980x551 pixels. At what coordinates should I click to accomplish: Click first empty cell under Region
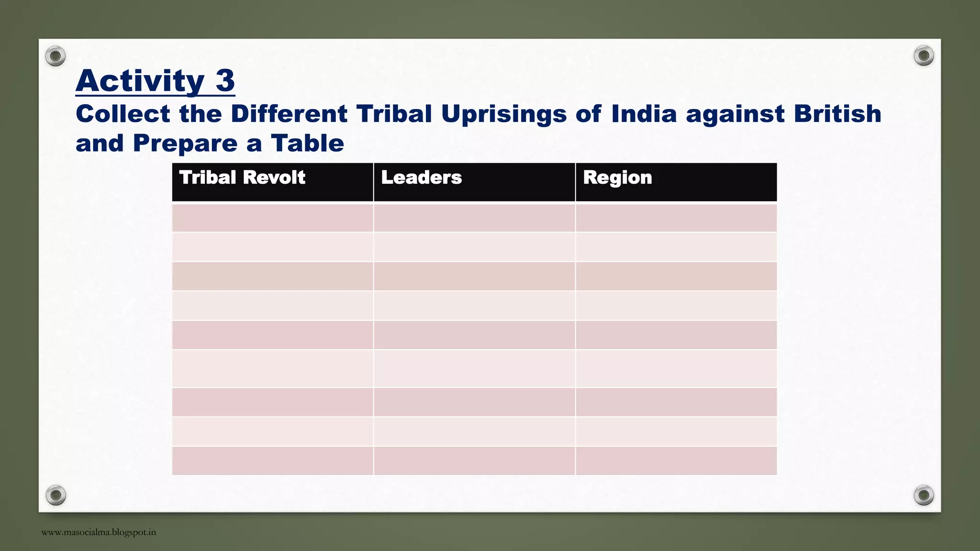coord(676,218)
